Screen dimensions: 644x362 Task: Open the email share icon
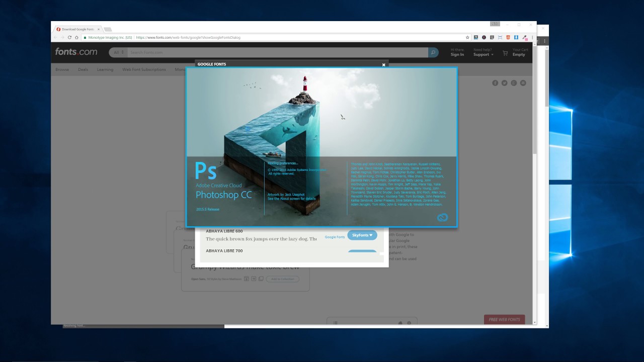tap(523, 83)
